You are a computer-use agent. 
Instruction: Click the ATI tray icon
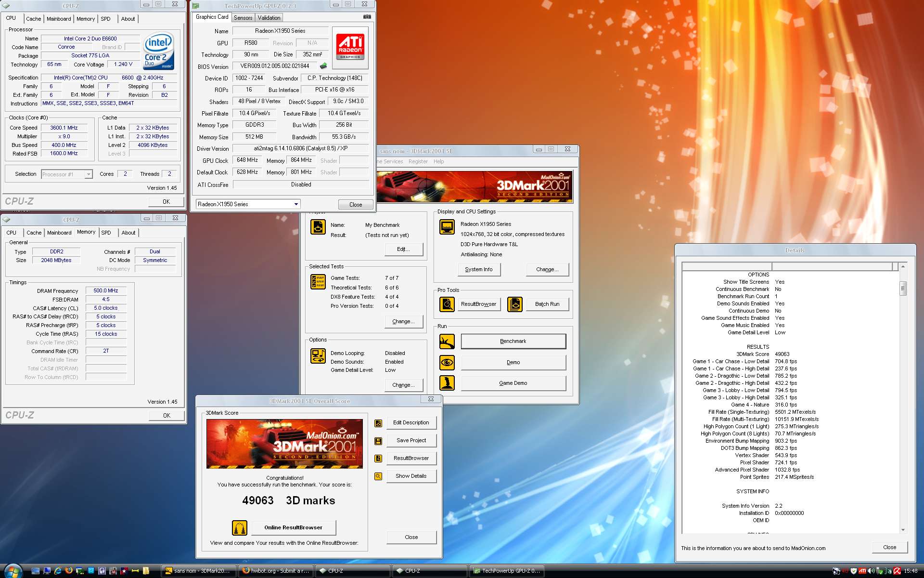pos(862,571)
